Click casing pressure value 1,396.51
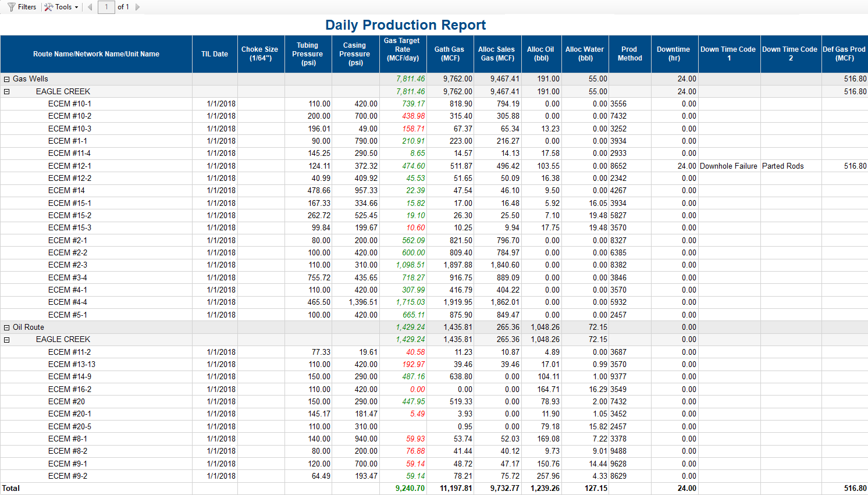 click(363, 302)
